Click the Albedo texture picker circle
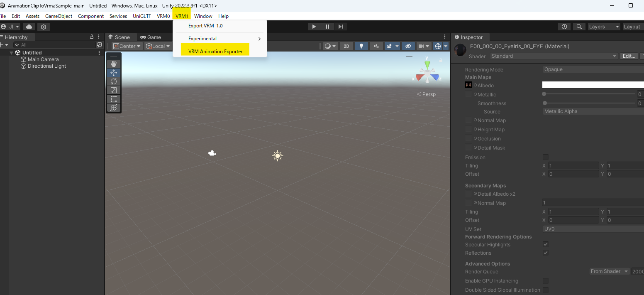The width and height of the screenshot is (644, 295). coord(475,85)
